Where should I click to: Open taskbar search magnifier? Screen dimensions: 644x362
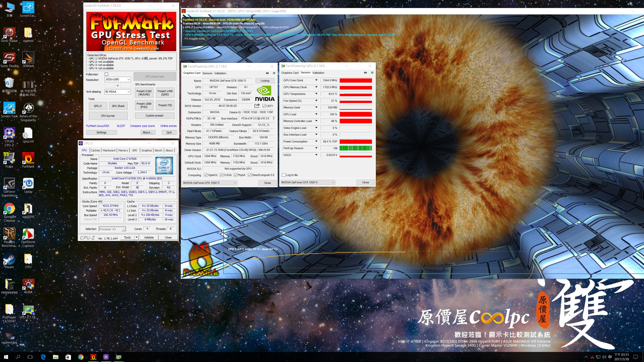(18, 357)
